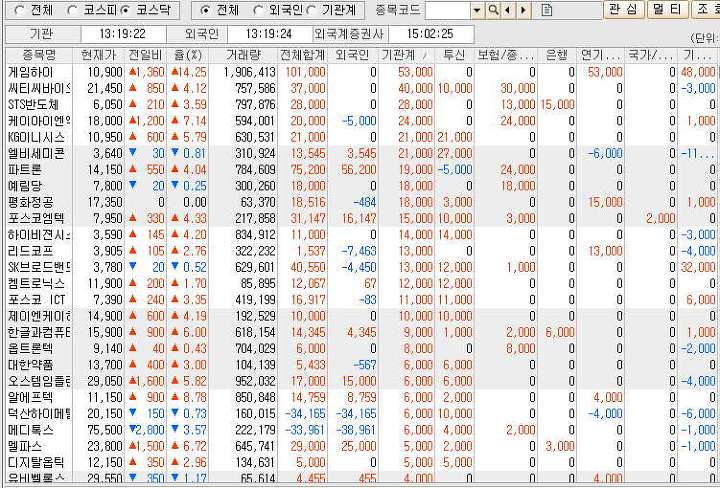Screen dimensions: 720x488
Task: Select the 멜파스 stock row
Action: tap(363, 446)
